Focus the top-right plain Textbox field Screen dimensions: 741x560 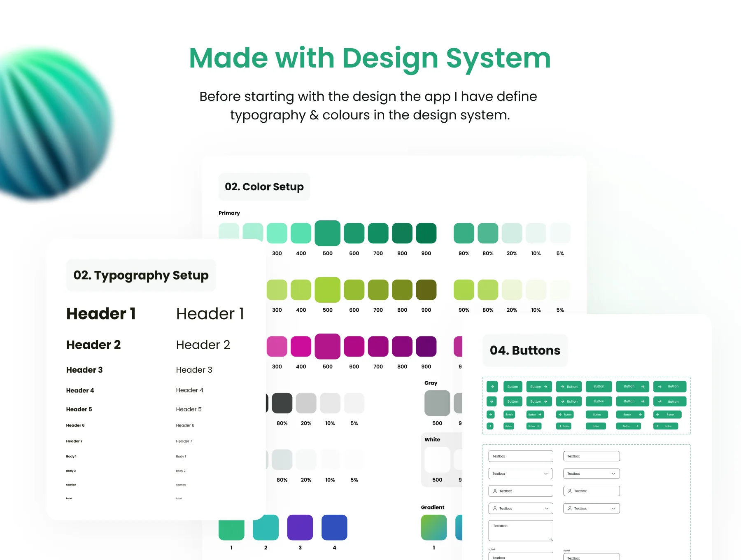coord(592,456)
